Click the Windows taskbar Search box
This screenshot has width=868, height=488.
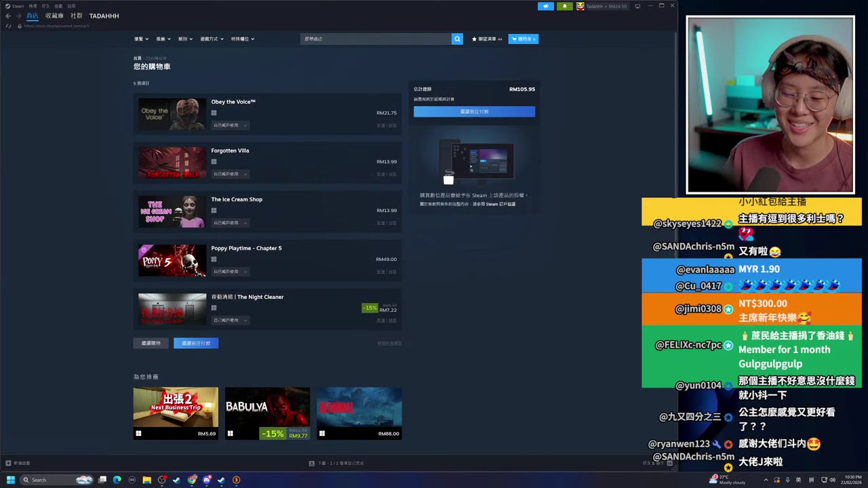(x=57, y=480)
